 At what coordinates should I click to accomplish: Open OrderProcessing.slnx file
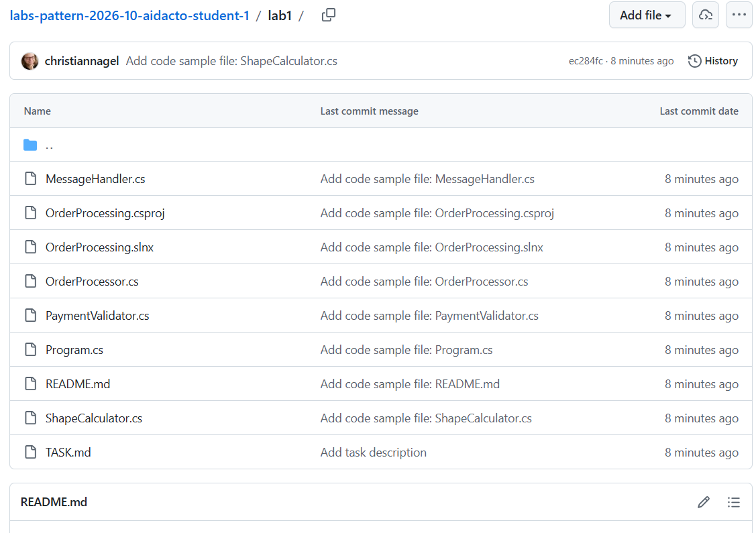[99, 247]
